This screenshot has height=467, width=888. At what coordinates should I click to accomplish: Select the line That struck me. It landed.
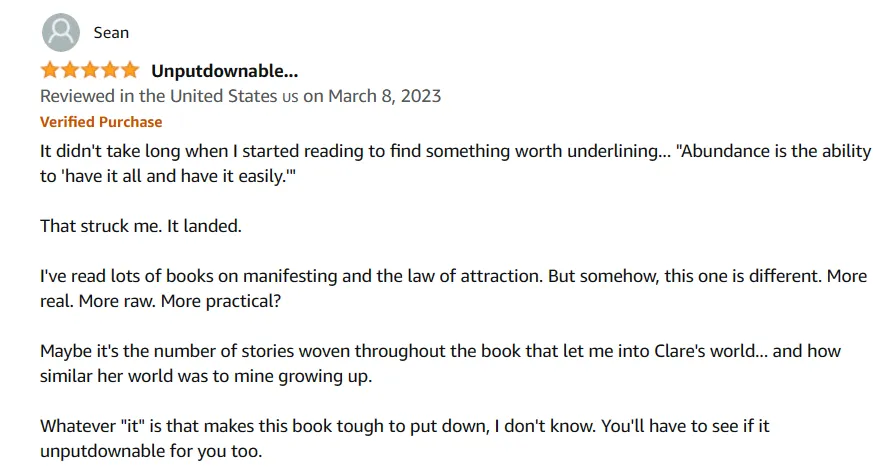click(x=140, y=226)
